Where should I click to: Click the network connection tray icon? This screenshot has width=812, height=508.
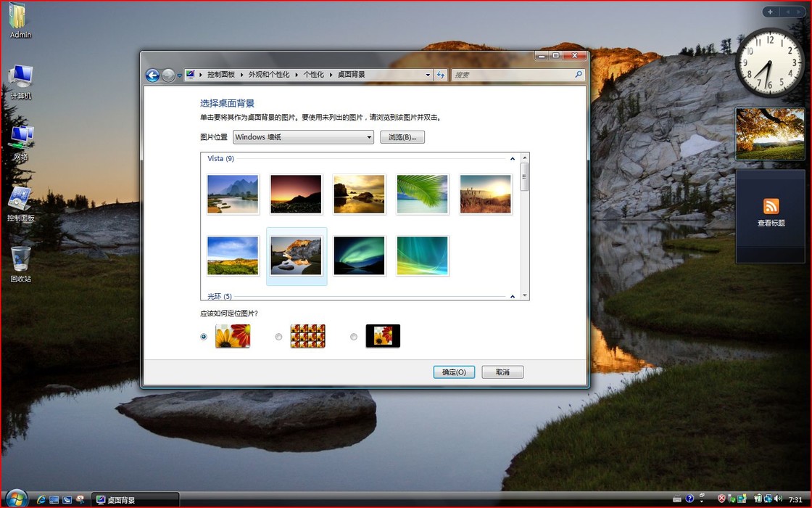(x=768, y=499)
